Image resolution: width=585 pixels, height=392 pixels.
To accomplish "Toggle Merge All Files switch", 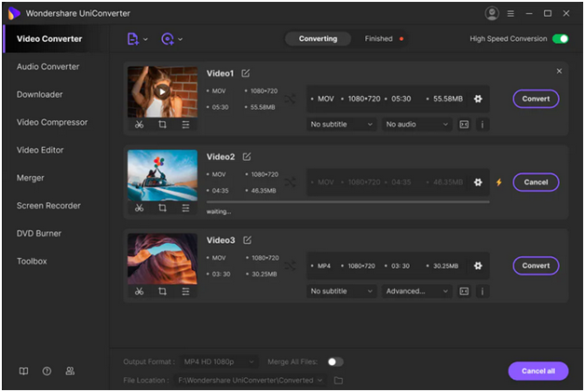I will [x=335, y=362].
